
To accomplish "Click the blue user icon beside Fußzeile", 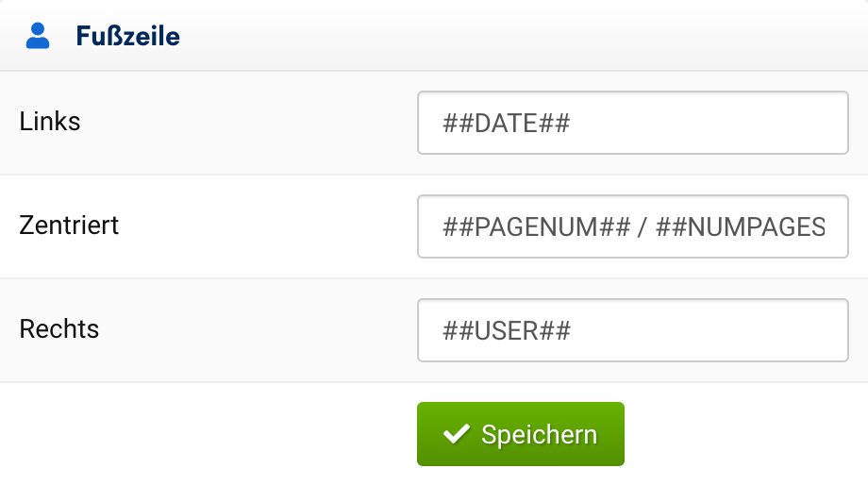I will (x=38, y=37).
